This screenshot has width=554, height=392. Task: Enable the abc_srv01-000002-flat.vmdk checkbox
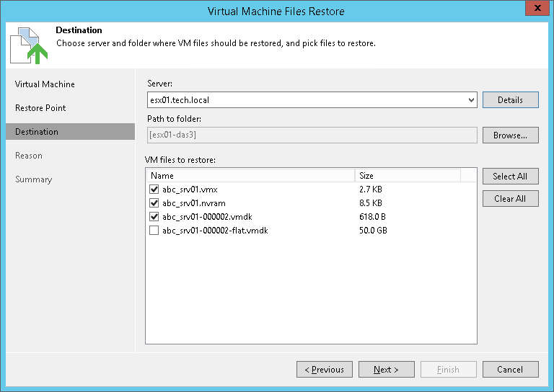(x=154, y=231)
